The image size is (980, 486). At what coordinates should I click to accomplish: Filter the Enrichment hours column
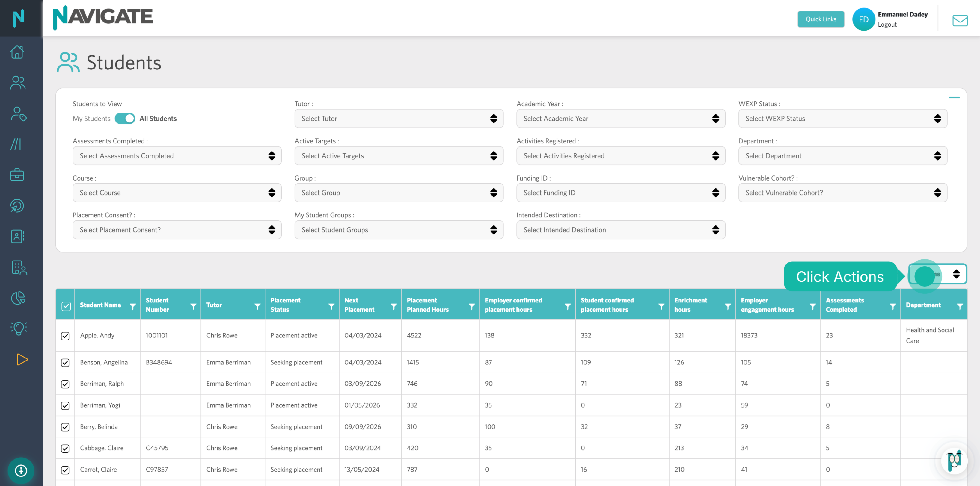tap(728, 306)
